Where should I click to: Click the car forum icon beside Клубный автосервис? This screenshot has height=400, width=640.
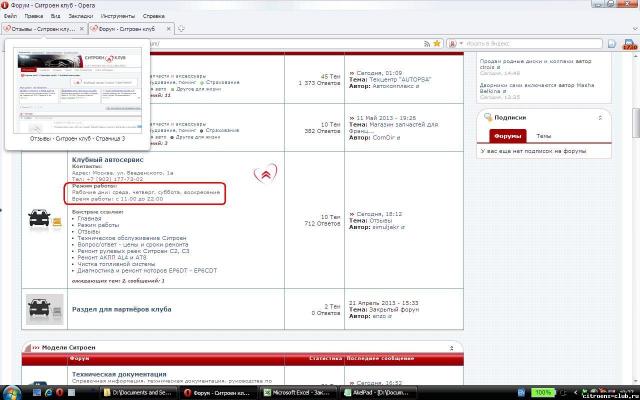click(45, 220)
